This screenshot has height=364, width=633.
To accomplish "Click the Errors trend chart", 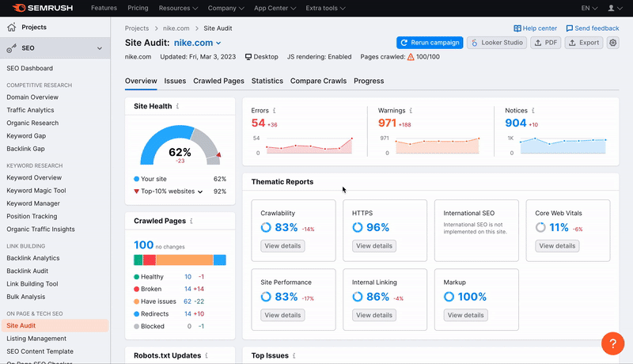I will click(x=309, y=146).
